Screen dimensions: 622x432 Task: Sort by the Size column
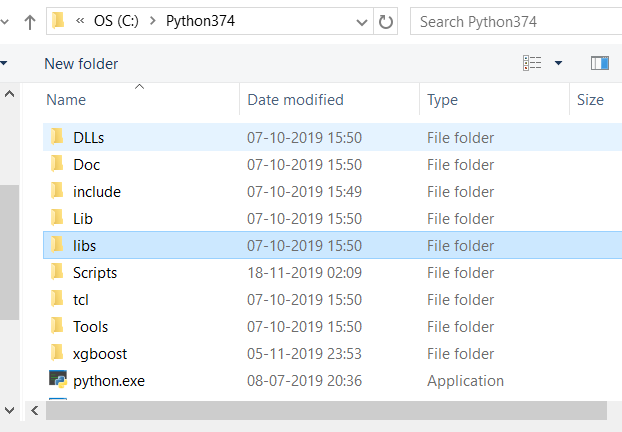[590, 100]
